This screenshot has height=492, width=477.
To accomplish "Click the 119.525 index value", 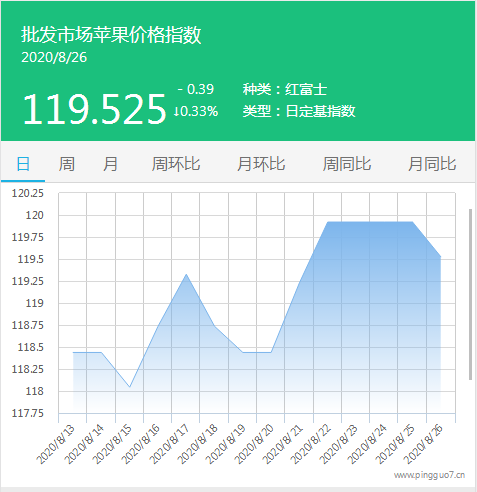I will click(x=94, y=109).
